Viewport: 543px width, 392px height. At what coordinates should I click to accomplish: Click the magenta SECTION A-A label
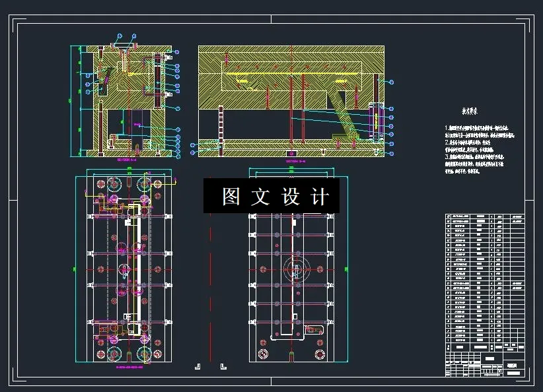pos(127,160)
